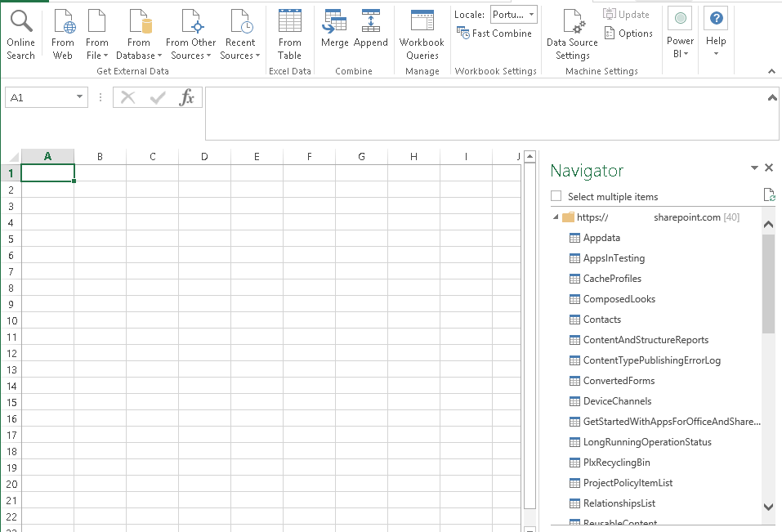Click the refresh icon in the Navigator
This screenshot has width=782, height=532.
click(x=769, y=194)
